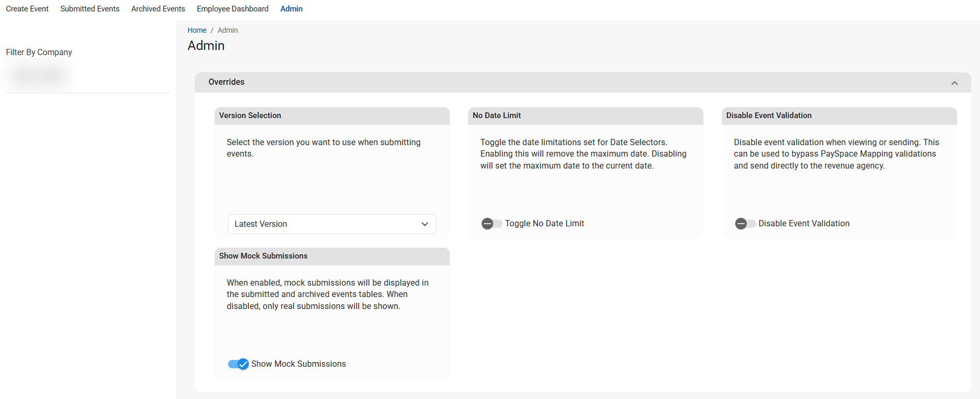Enable the Disable Event Validation switch
980x399 pixels.
[745, 224]
